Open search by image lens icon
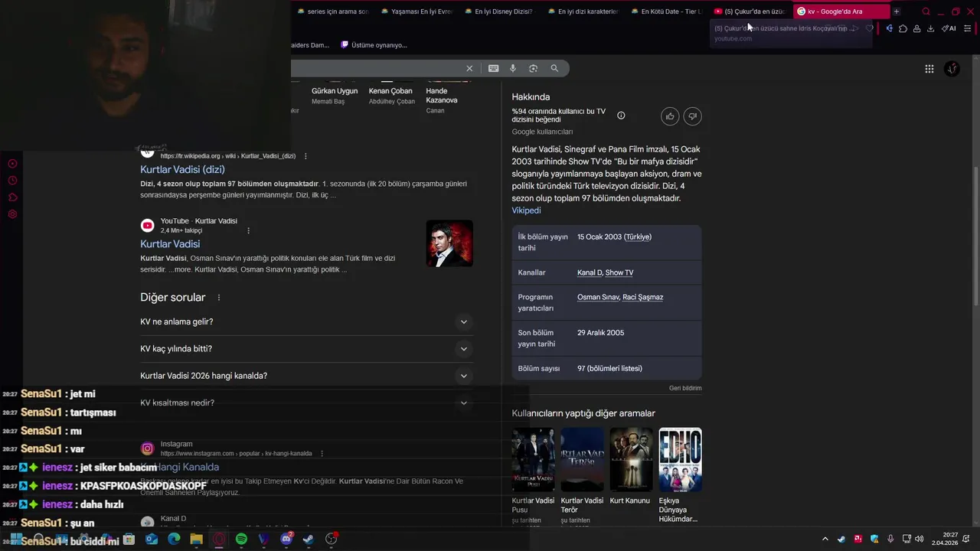This screenshot has height=551, width=980. [x=533, y=68]
